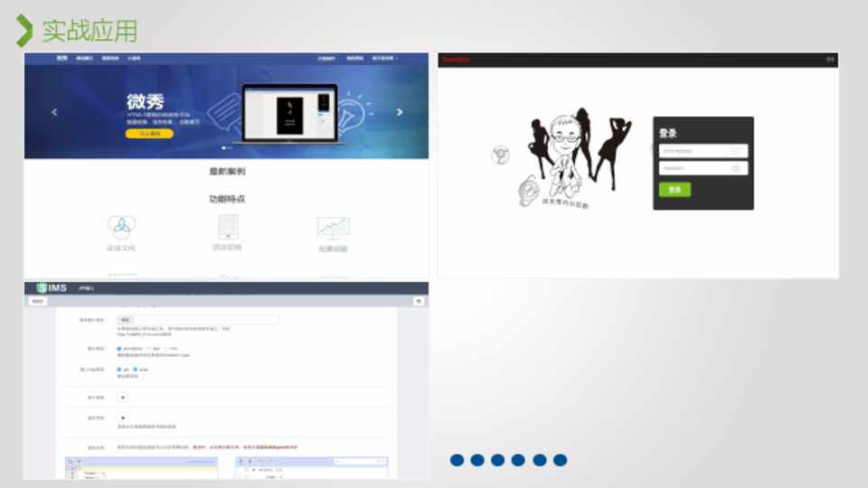Click the yellow button on the 微秀 banner

coord(149,134)
